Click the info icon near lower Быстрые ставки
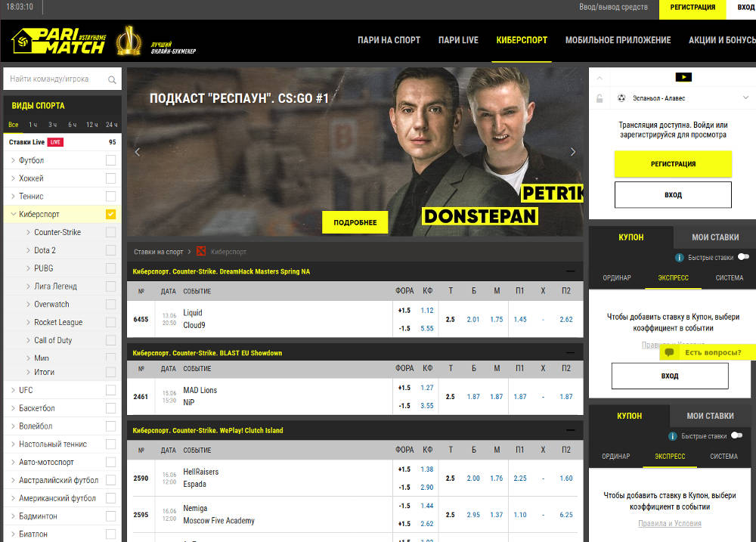Screen dimensions: 756x542 coord(673,436)
